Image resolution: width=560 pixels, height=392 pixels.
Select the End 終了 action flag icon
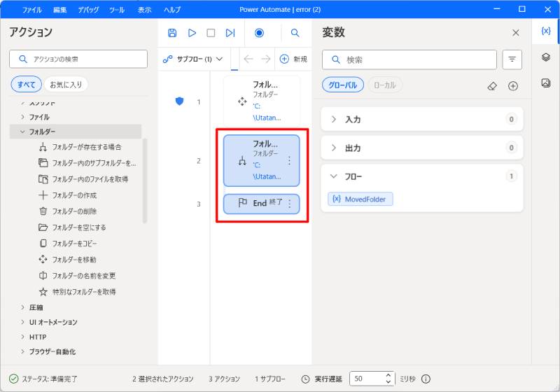(x=242, y=203)
